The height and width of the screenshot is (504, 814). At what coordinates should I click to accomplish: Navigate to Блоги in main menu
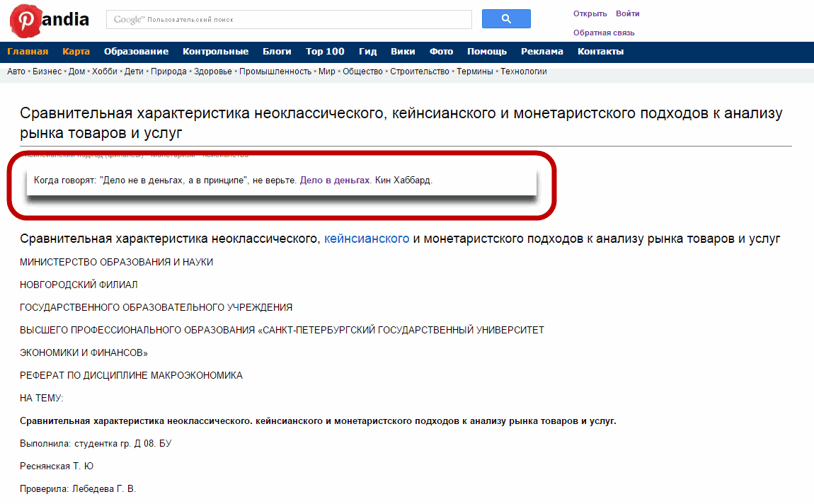click(277, 52)
